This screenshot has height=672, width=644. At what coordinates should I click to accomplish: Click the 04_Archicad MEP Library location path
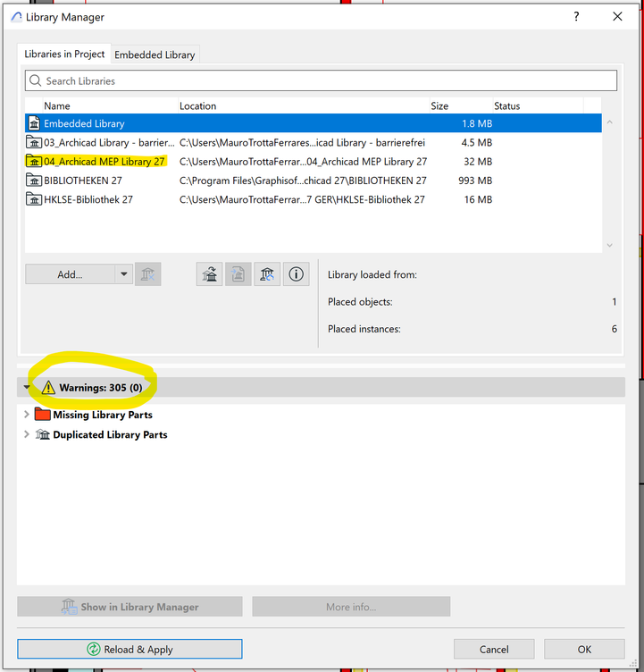[x=304, y=161]
